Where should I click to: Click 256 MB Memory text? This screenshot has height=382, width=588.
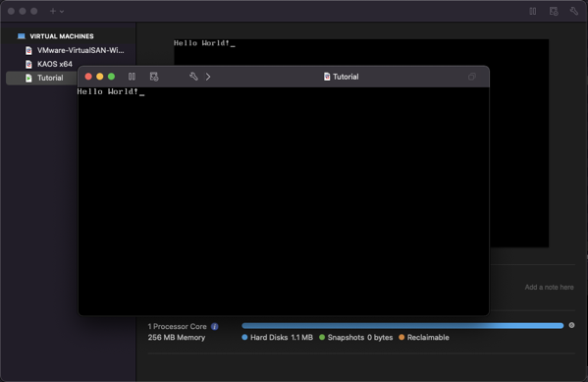pyautogui.click(x=177, y=338)
